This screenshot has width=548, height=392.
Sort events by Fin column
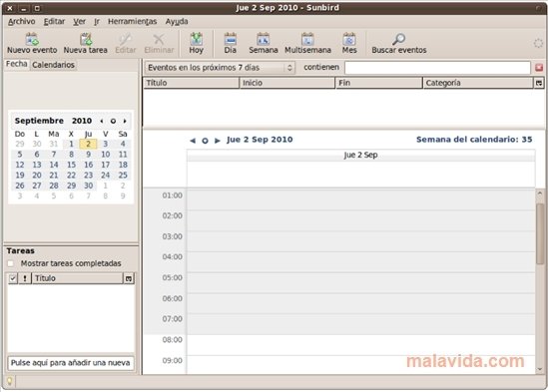pyautogui.click(x=379, y=83)
